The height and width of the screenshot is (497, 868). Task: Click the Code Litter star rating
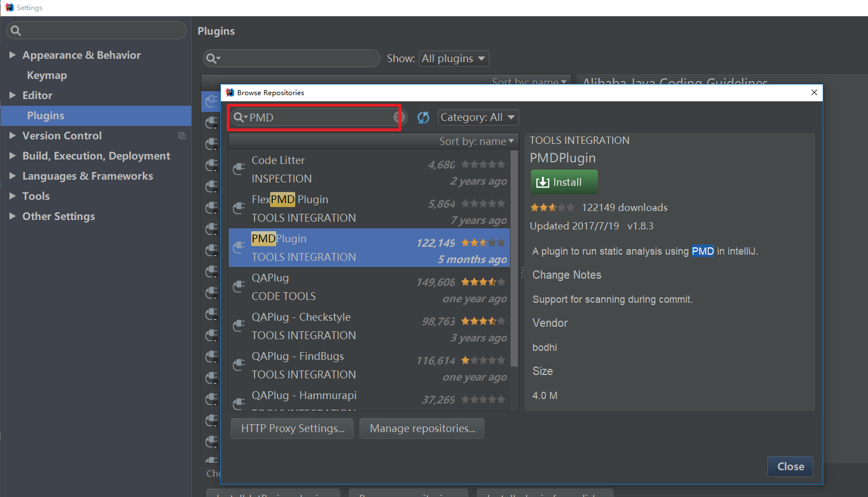point(483,165)
